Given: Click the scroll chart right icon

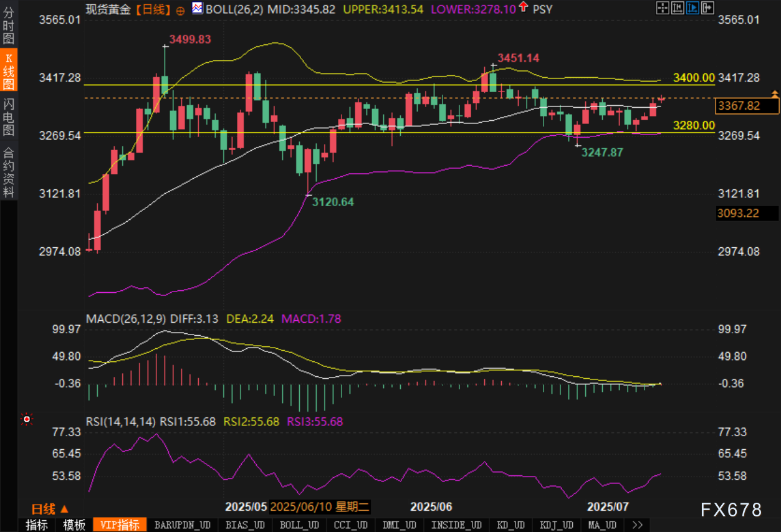Looking at the screenshot, I should [707, 9].
